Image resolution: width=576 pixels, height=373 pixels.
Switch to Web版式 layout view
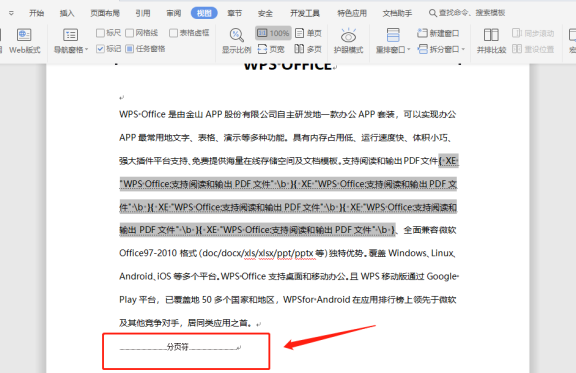tap(24, 41)
